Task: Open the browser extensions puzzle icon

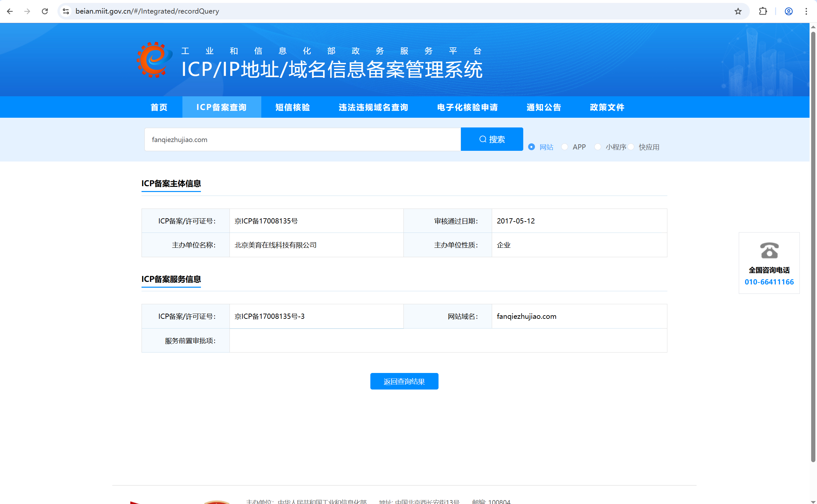Action: click(x=762, y=11)
